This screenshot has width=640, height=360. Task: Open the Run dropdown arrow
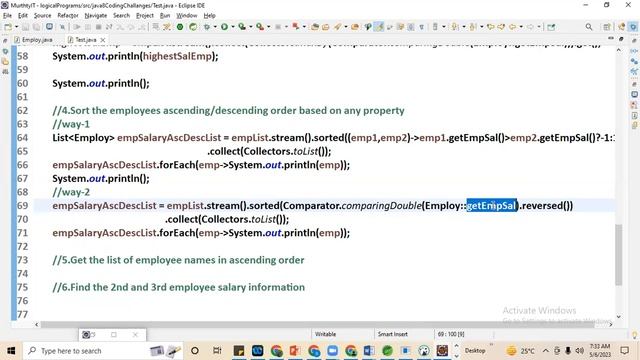233,27
